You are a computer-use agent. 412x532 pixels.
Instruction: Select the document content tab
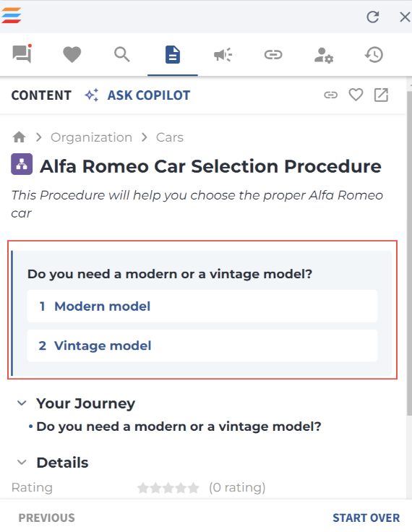[x=173, y=55]
